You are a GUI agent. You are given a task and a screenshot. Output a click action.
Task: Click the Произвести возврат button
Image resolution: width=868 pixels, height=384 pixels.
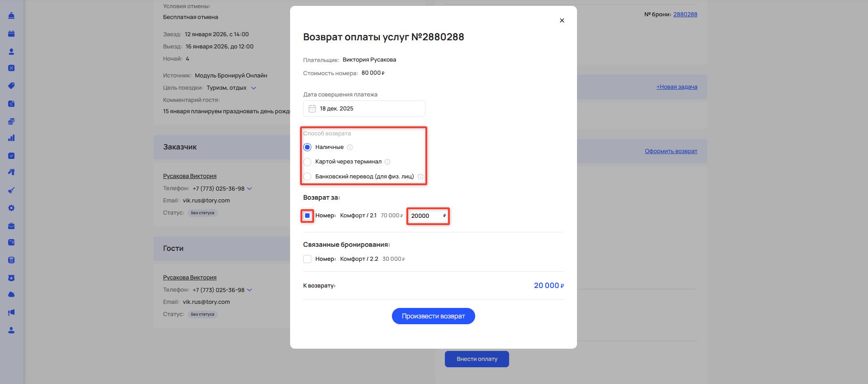pos(433,316)
